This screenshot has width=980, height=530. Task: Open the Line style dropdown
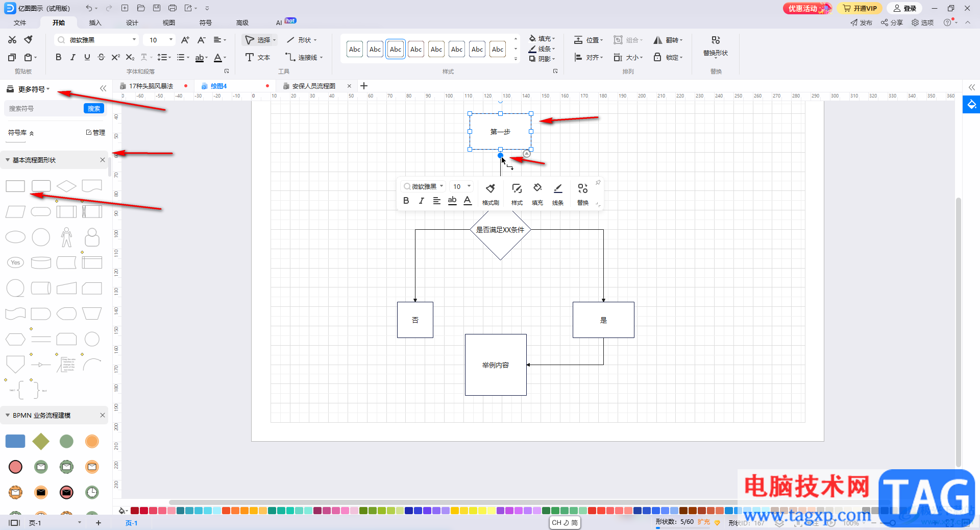(x=542, y=49)
